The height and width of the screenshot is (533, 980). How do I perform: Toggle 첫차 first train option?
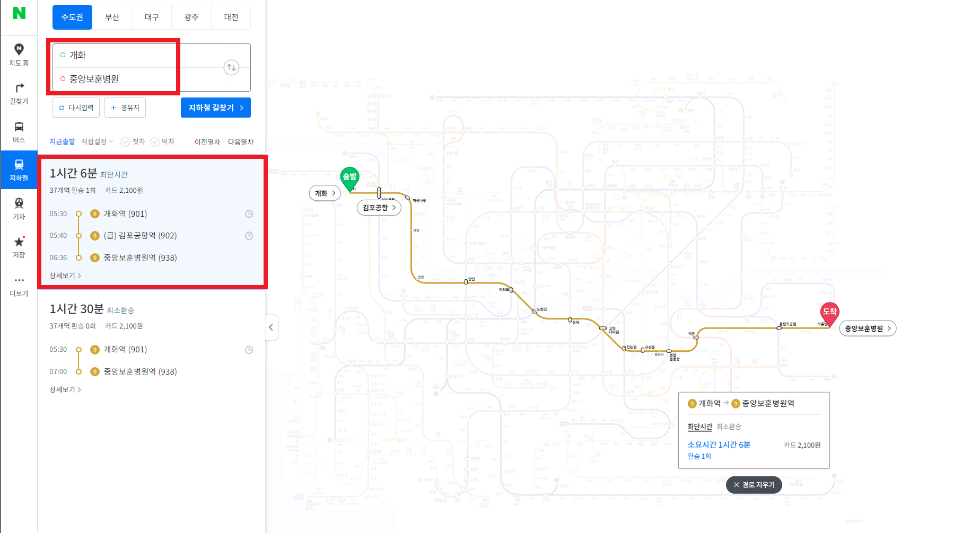133,141
